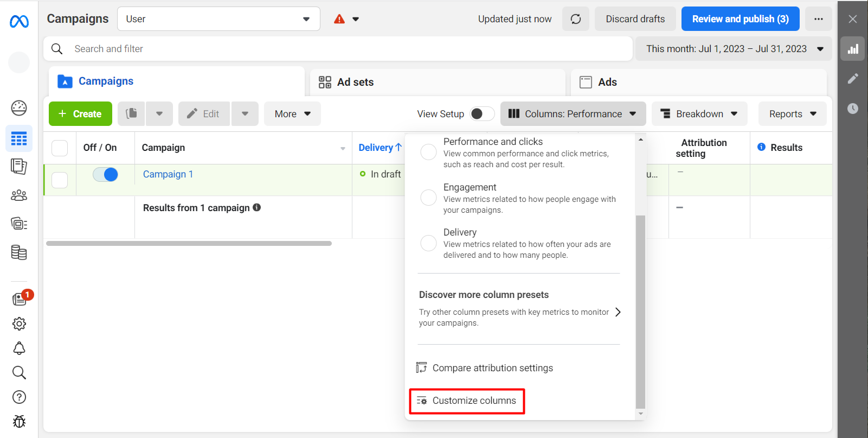Screen dimensions: 868x438
Task: Open the Campaign 1 link
Action: coord(168,174)
